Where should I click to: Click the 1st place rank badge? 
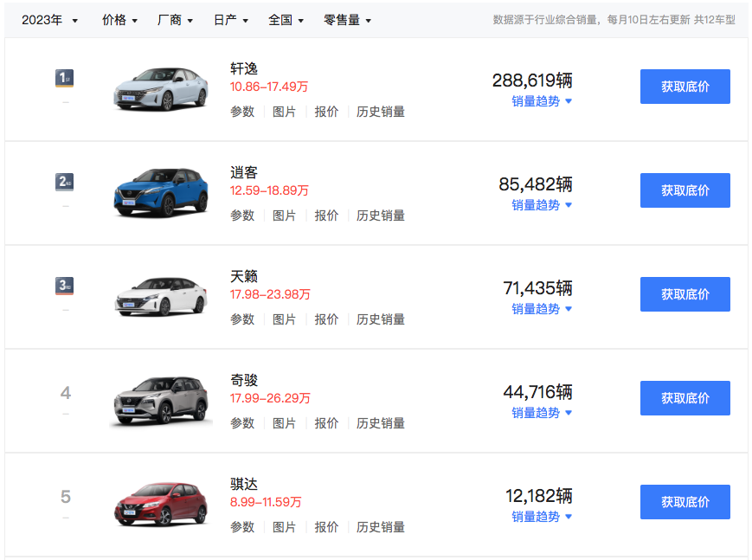click(x=64, y=78)
